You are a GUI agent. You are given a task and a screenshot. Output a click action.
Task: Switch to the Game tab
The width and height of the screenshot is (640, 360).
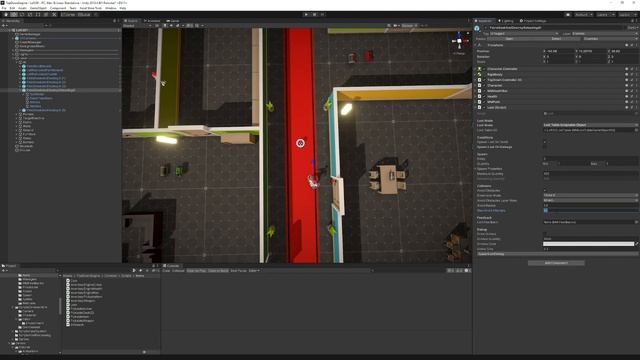pyautogui.click(x=173, y=21)
